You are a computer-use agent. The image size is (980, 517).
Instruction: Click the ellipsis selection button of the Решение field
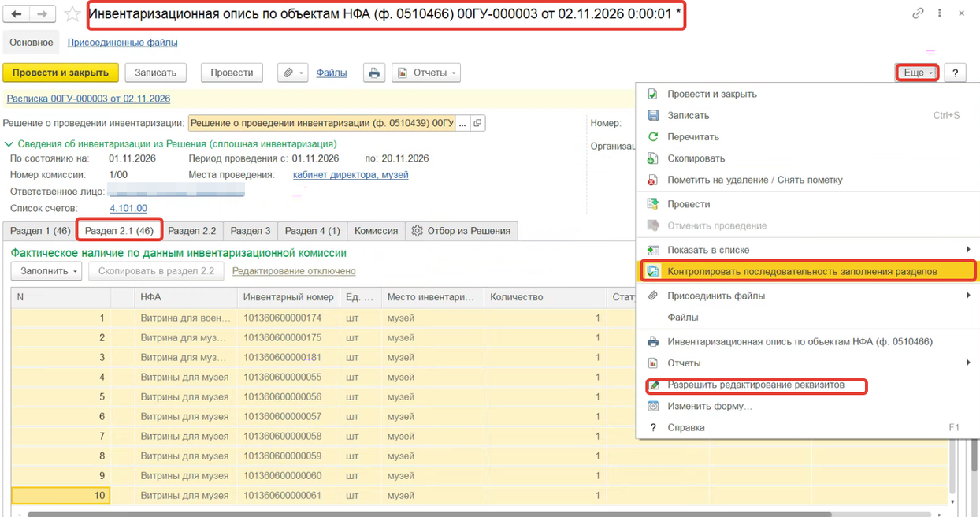tap(463, 123)
